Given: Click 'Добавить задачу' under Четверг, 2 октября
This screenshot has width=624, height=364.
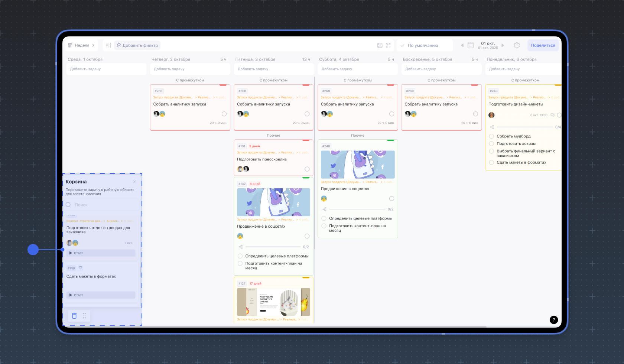Looking at the screenshot, I should (190, 69).
